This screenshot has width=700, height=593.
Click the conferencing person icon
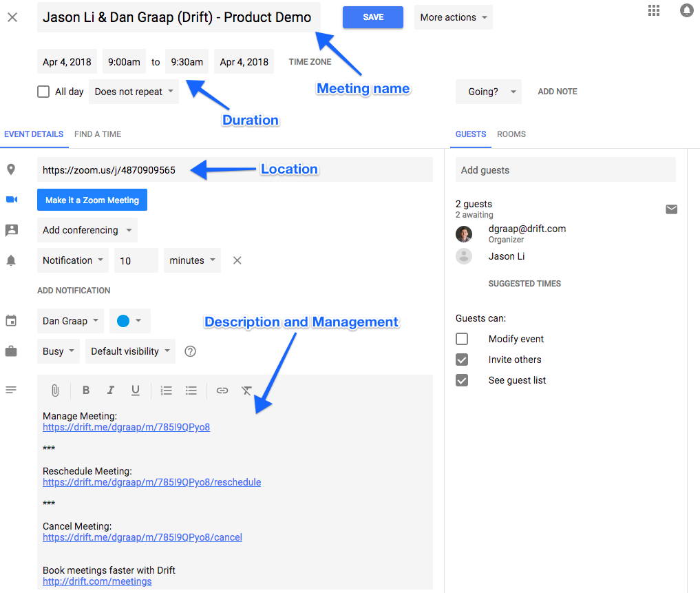click(x=11, y=229)
